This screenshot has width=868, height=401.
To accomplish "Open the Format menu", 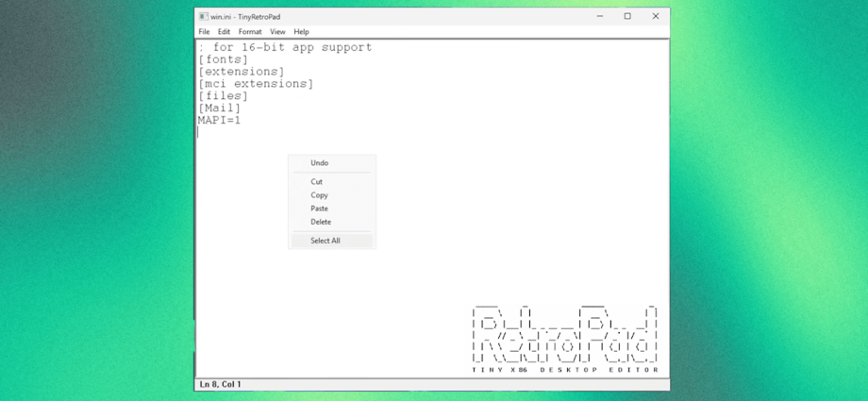I will (250, 31).
